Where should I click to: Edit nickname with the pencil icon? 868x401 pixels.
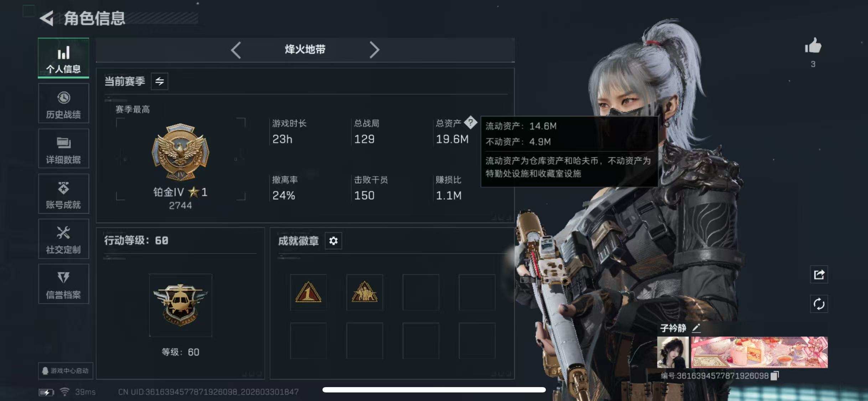coord(696,328)
